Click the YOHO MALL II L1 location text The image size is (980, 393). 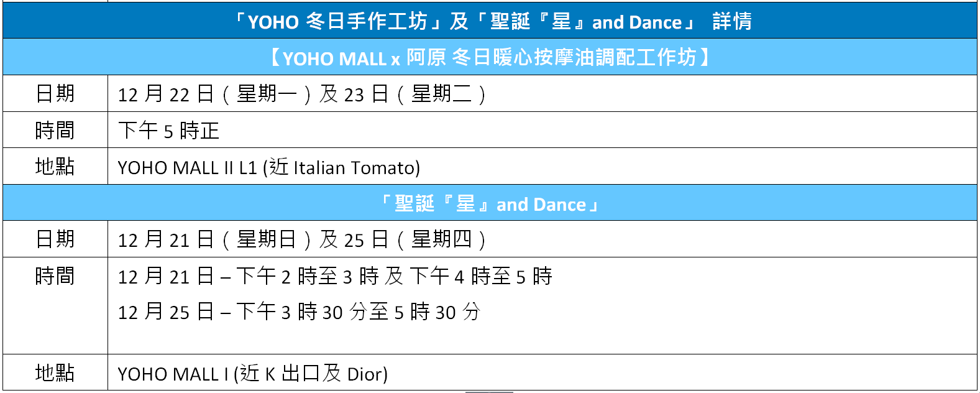click(186, 167)
